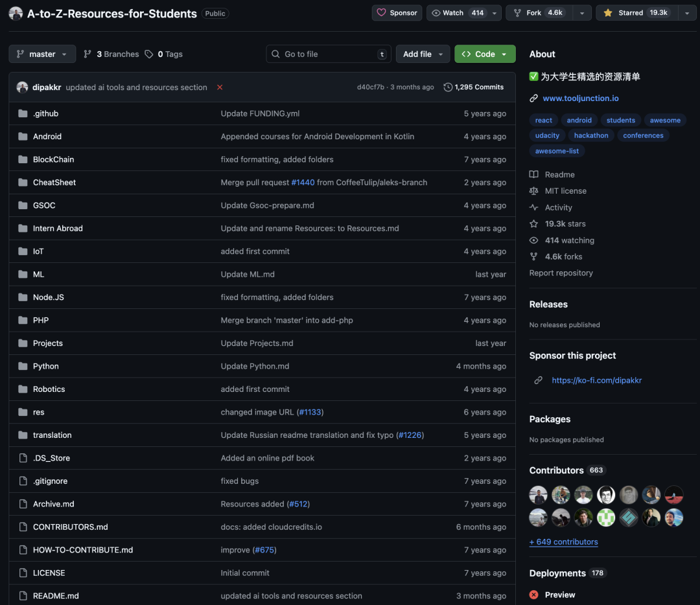Open issue #512 link in Archive.md row
The image size is (700, 605).
coord(298,504)
